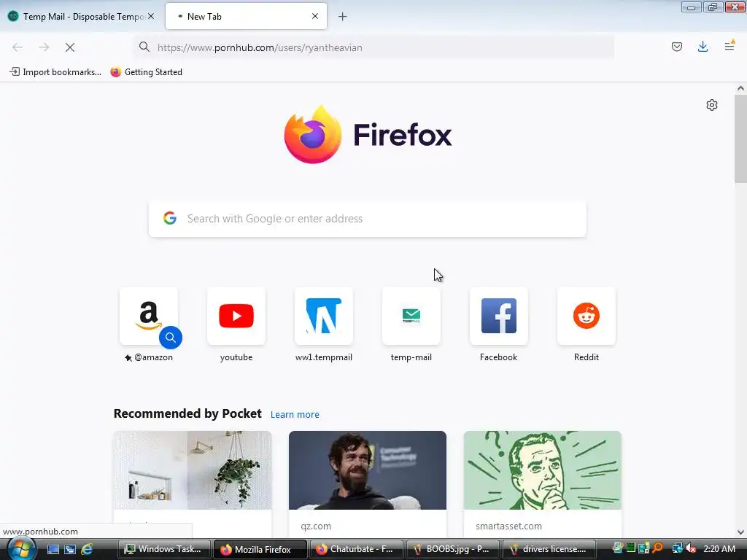Select the New Tab tab
This screenshot has height=560, width=747.
pyautogui.click(x=246, y=17)
